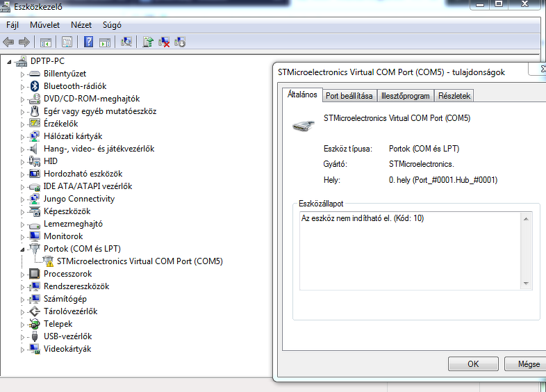This screenshot has width=546, height=392.
Task: Open the Fájl menu
Action: click(x=13, y=25)
